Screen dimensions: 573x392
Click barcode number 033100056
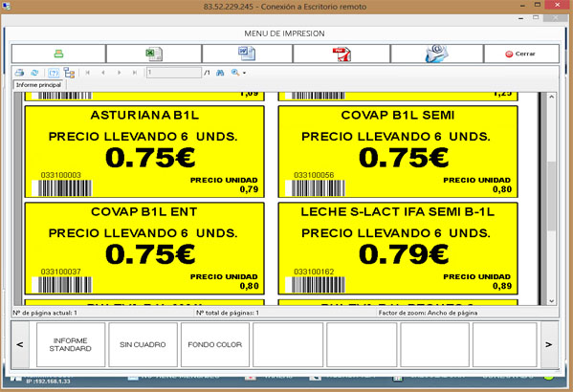[x=314, y=175]
